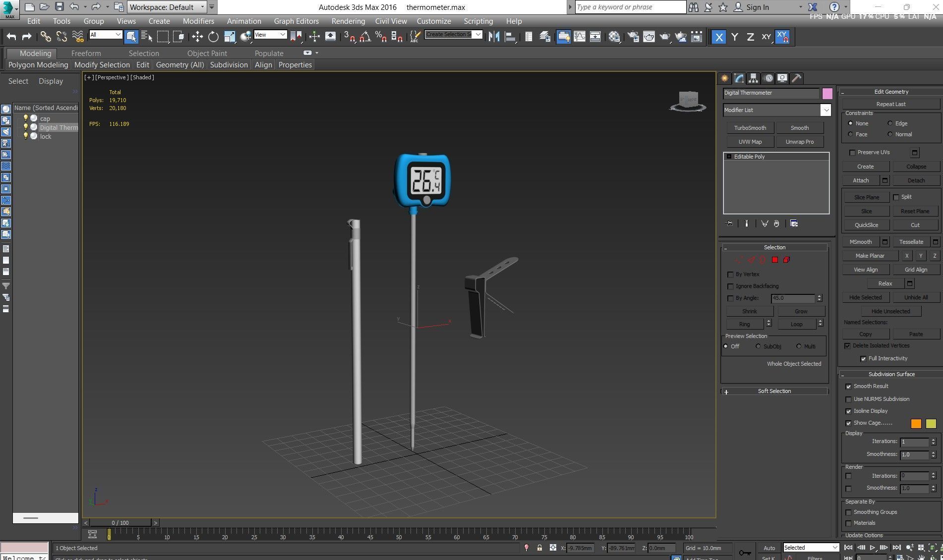943x560 pixels.
Task: Toggle the Percent Snap icon
Action: coord(381,37)
